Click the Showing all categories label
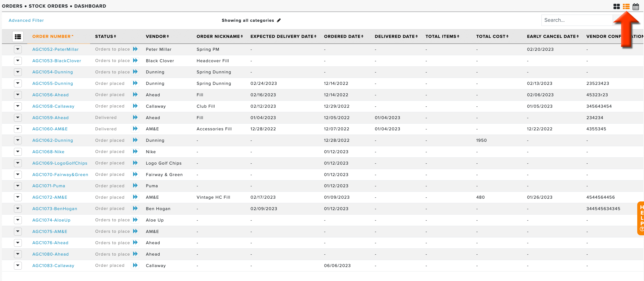Image resolution: width=644 pixels, height=281 pixels. tap(248, 21)
